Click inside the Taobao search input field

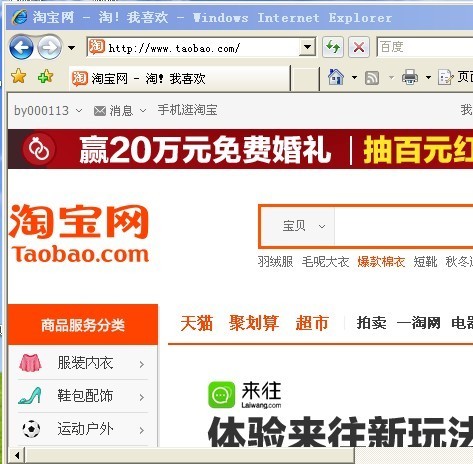(x=403, y=226)
